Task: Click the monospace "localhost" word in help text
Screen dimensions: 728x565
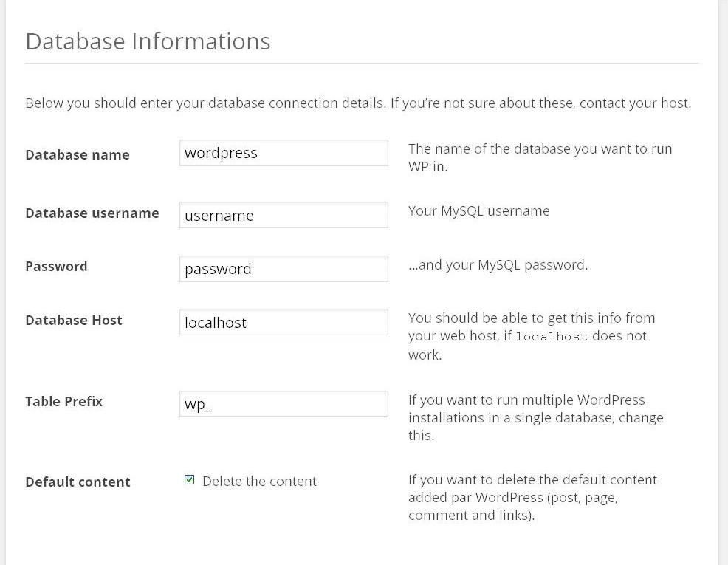Action: tap(552, 337)
